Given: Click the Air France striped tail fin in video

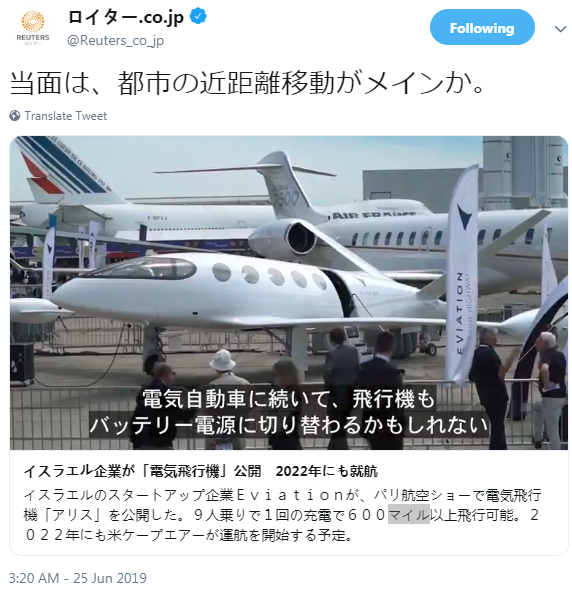Looking at the screenshot, I should [66, 170].
